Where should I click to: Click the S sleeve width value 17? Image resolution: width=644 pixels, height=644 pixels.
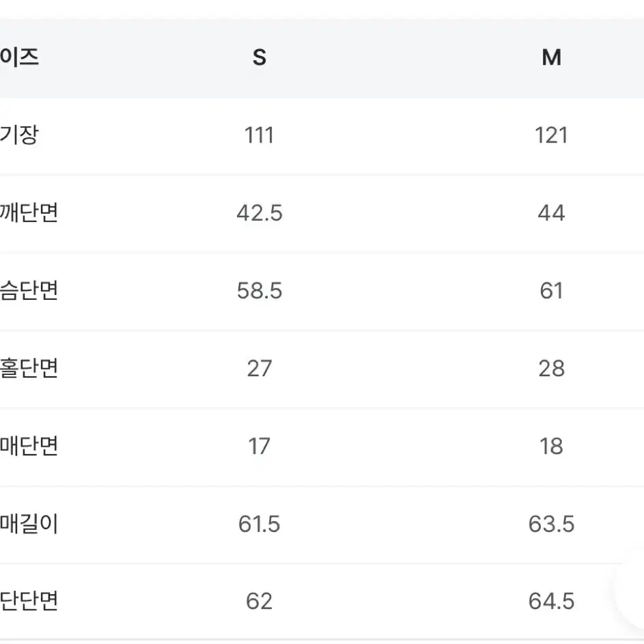tap(259, 446)
